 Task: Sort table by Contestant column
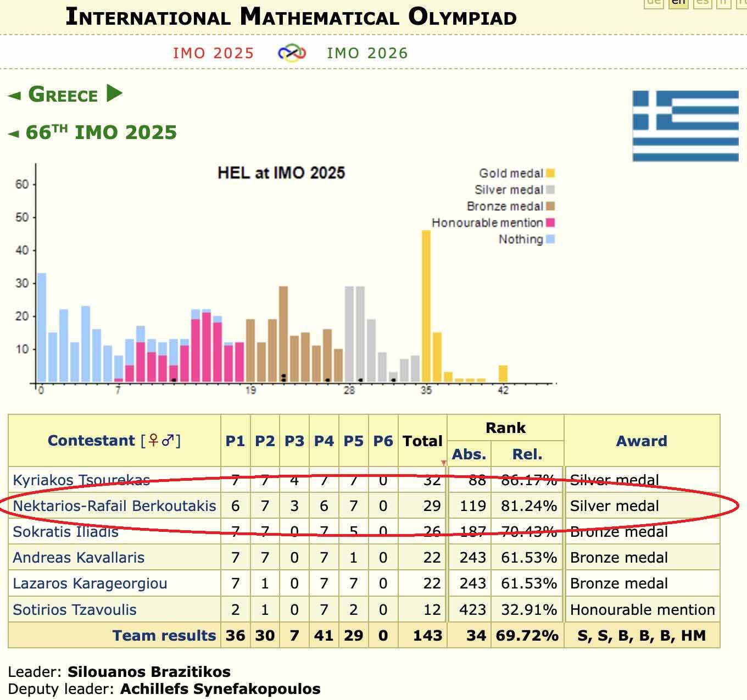pyautogui.click(x=91, y=441)
